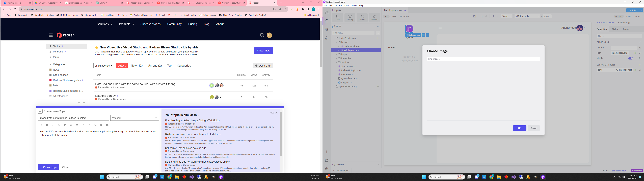Expand the Ignite.Server.csproj node
The image size is (644, 181).
coord(334,86)
